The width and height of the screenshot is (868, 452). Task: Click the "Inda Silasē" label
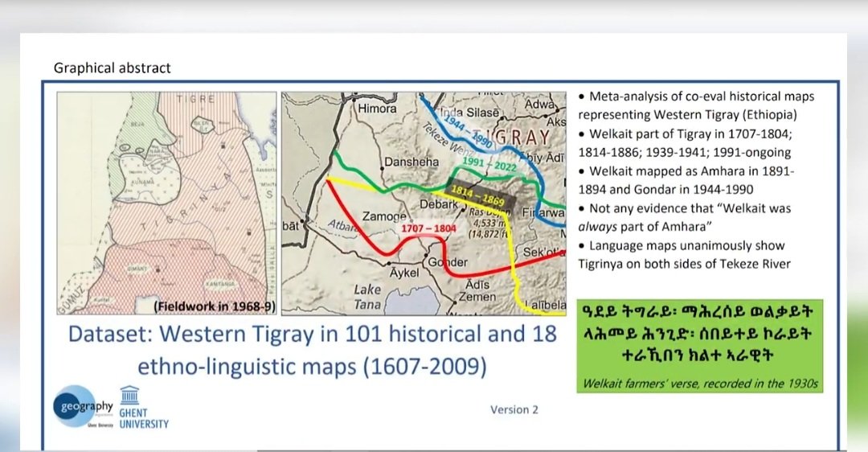(469, 113)
